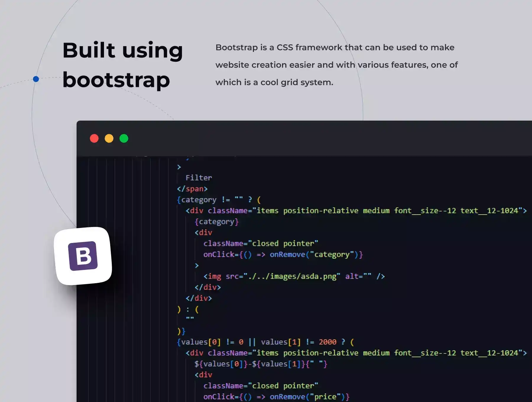
Task: Select the Bootstrap description paragraph
Action: coord(336,65)
